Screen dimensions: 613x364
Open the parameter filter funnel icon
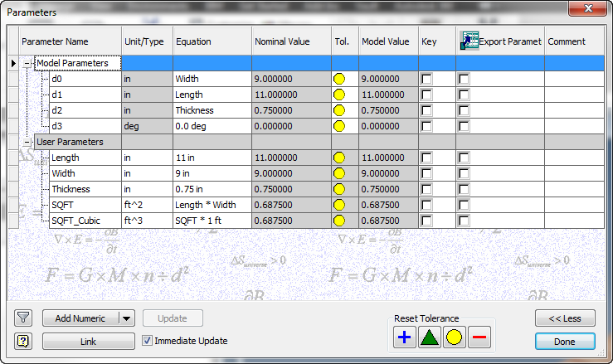click(x=23, y=318)
